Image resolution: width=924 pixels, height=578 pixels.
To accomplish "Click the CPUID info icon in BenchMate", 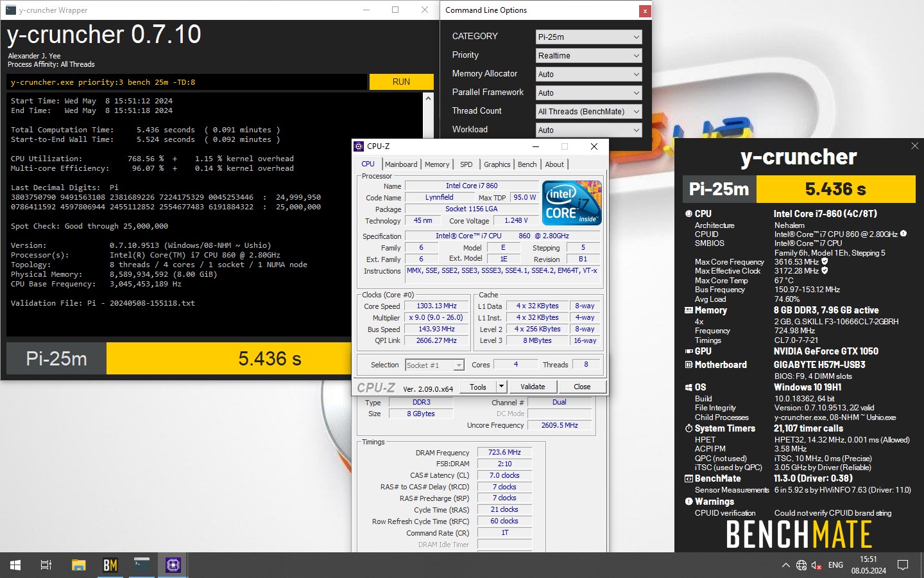I will [x=903, y=234].
